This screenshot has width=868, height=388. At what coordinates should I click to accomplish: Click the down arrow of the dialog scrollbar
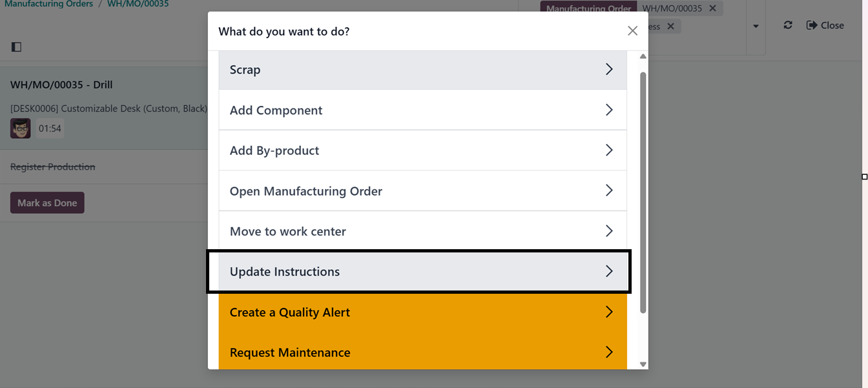click(x=643, y=364)
